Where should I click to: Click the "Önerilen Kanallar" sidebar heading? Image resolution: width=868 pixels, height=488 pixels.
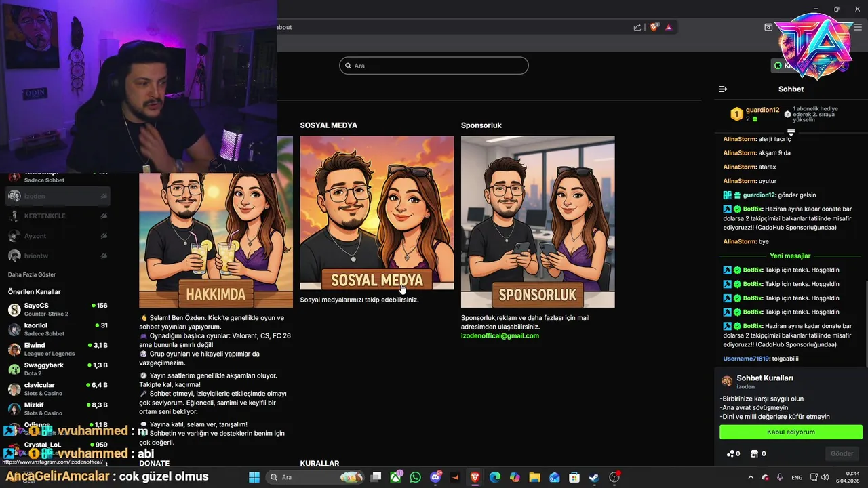point(35,291)
